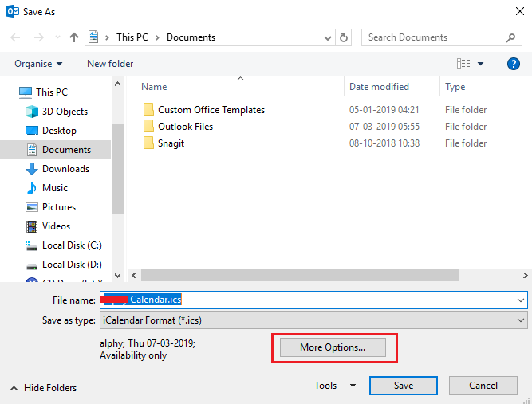Screen dimensions: 532x404
Task: Open the Tools dropdown menu
Action: click(x=334, y=386)
